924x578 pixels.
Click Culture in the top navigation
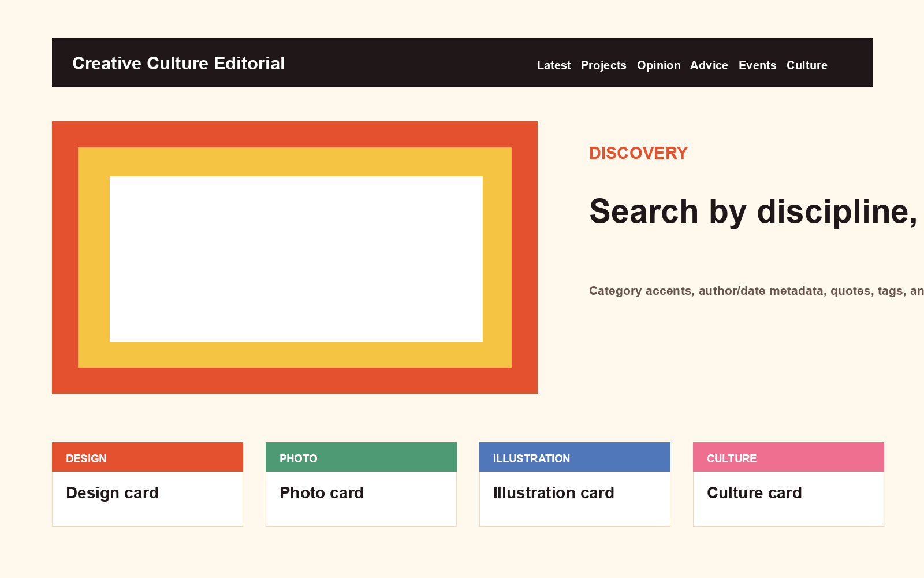807,65
